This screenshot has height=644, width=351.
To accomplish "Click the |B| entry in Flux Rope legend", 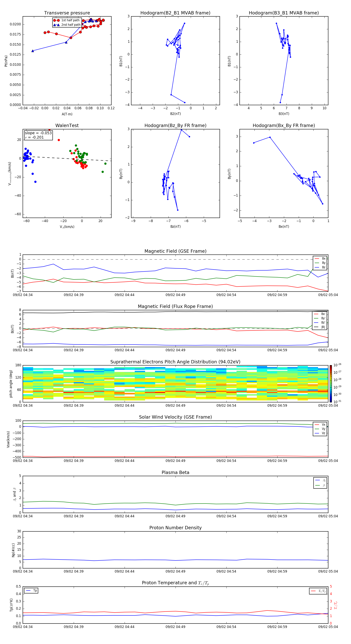I will [x=320, y=327].
